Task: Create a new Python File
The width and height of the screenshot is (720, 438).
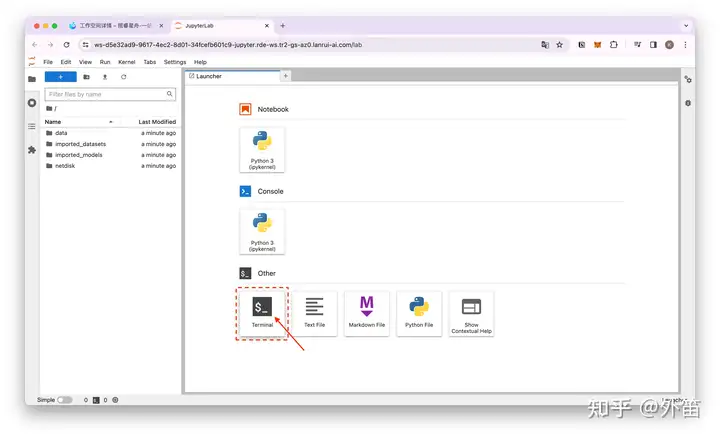Action: click(419, 313)
